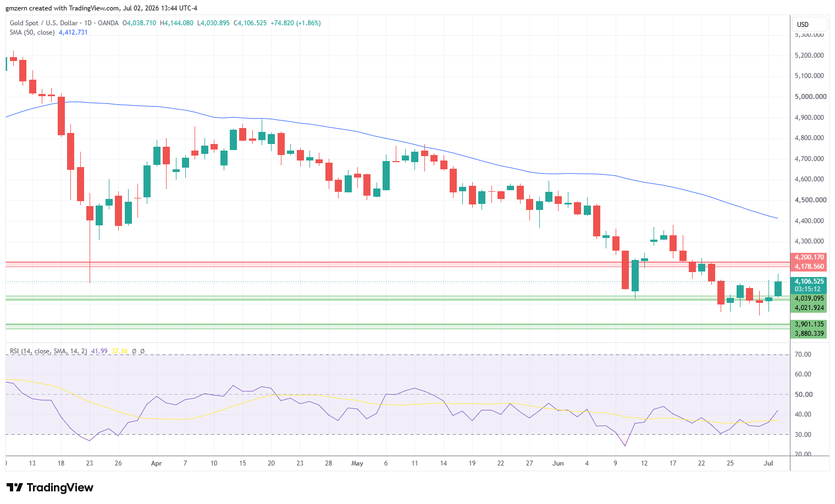Click the green 3,880.339 price label
The width and height of the screenshot is (835, 504).
click(x=809, y=334)
